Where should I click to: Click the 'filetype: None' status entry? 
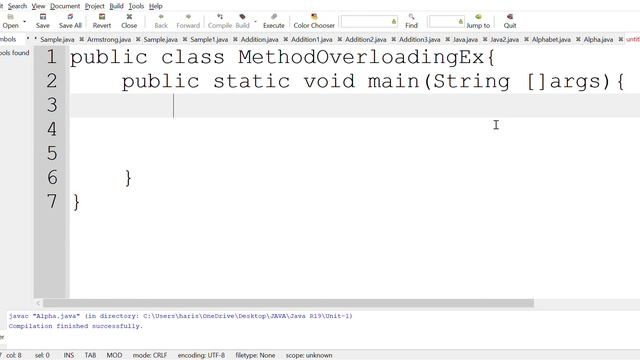[x=255, y=355]
